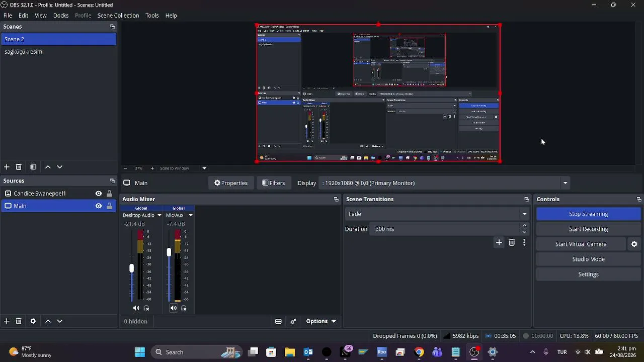Zoom in the preview with plus icon
This screenshot has height=362, width=644.
152,168
